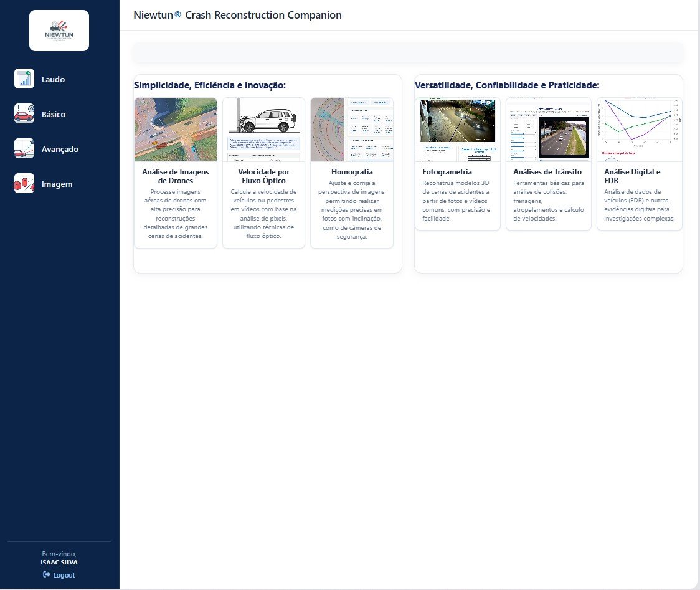The width and height of the screenshot is (700, 590).
Task: Click the Bem-vindo greeting text
Action: point(59,554)
